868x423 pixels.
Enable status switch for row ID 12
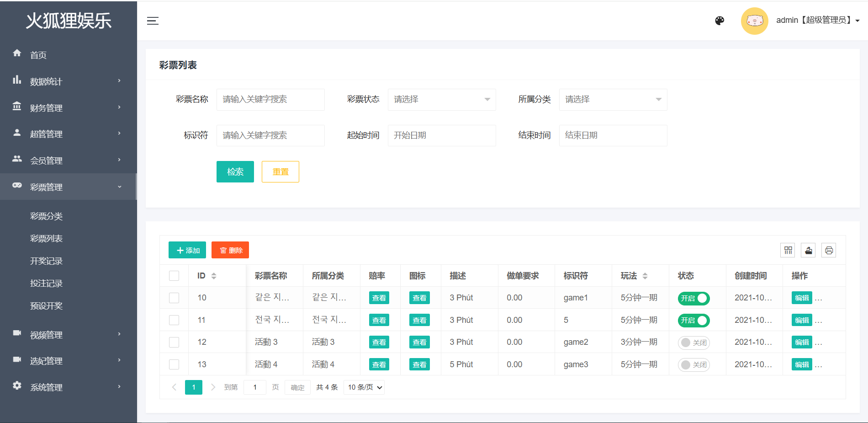point(693,343)
